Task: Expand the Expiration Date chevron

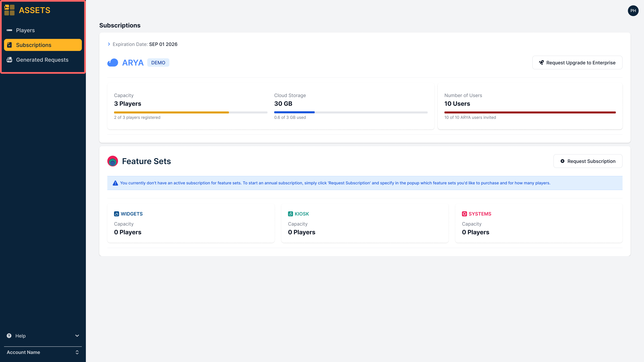Action: click(109, 44)
